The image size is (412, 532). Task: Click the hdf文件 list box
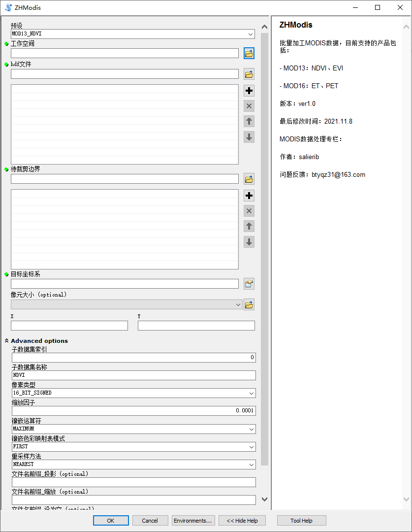click(125, 124)
